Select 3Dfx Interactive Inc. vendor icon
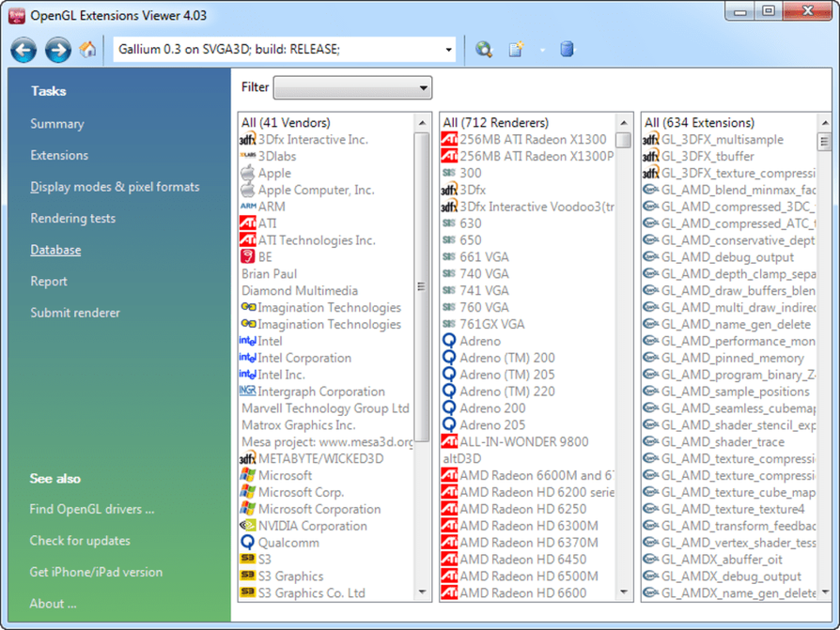The image size is (840, 630). (247, 140)
